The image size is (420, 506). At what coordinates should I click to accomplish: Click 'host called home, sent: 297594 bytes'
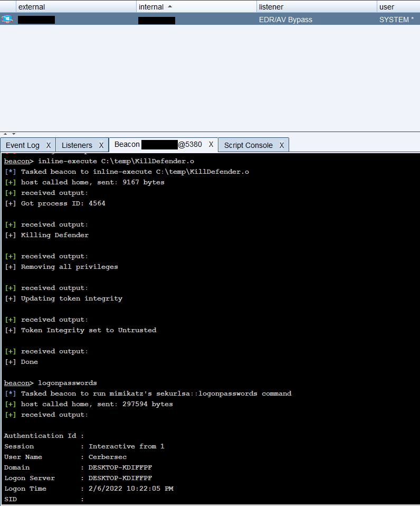pos(89,404)
